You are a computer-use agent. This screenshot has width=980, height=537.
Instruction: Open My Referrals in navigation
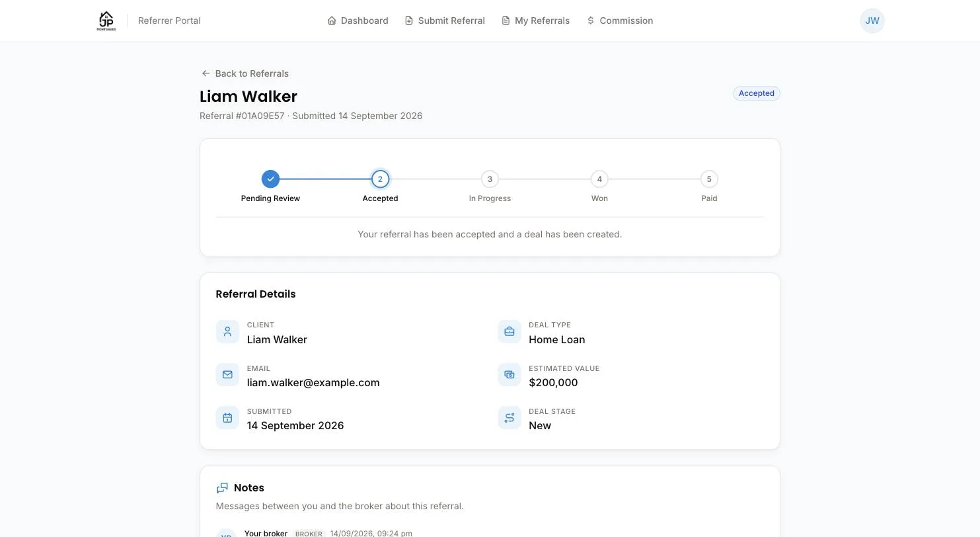click(x=535, y=21)
